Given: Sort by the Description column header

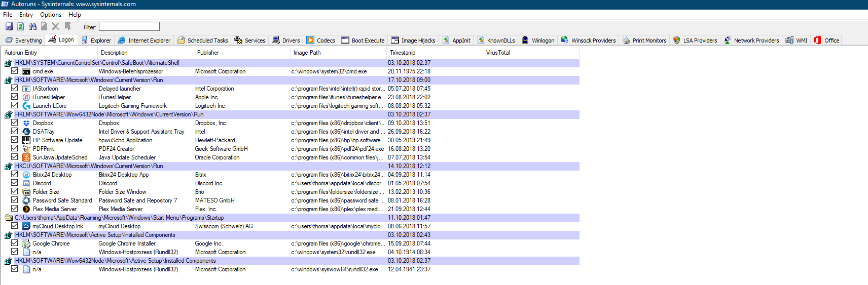Looking at the screenshot, I should point(146,53).
